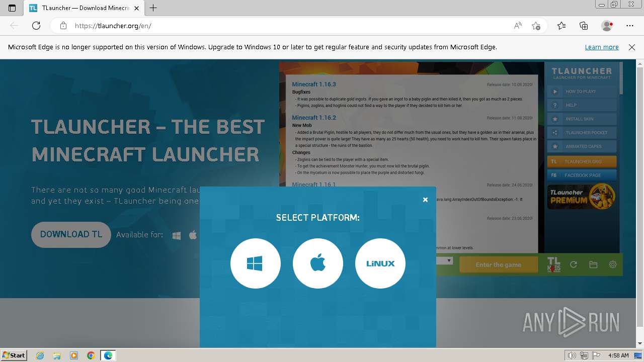Viewport: 644px width, 362px height.
Task: Select the TLauncher Download Minecraft tab
Action: click(x=84, y=8)
